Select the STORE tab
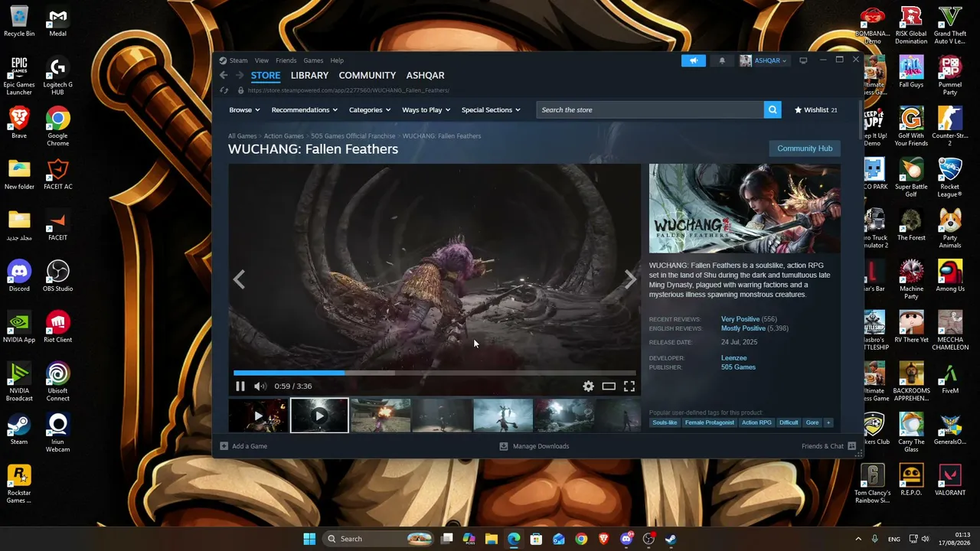980x551 pixels. [x=266, y=75]
